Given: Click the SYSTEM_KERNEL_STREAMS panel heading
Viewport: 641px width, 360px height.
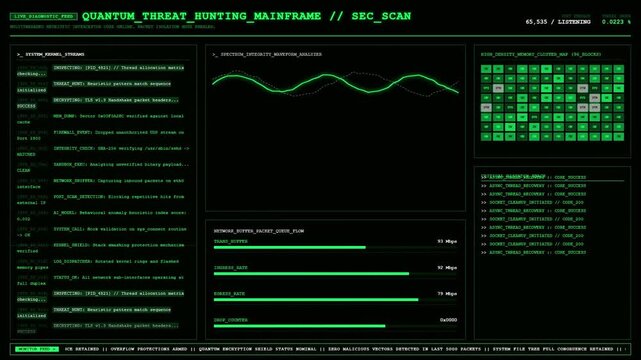Looking at the screenshot, I should point(51,54).
